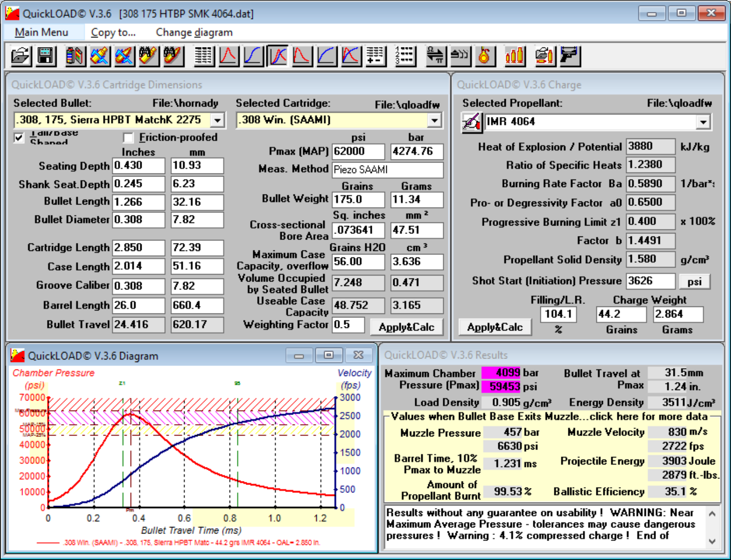Image resolution: width=731 pixels, height=560 pixels.
Task: Click the Charge Weight grains input field
Action: point(621,314)
